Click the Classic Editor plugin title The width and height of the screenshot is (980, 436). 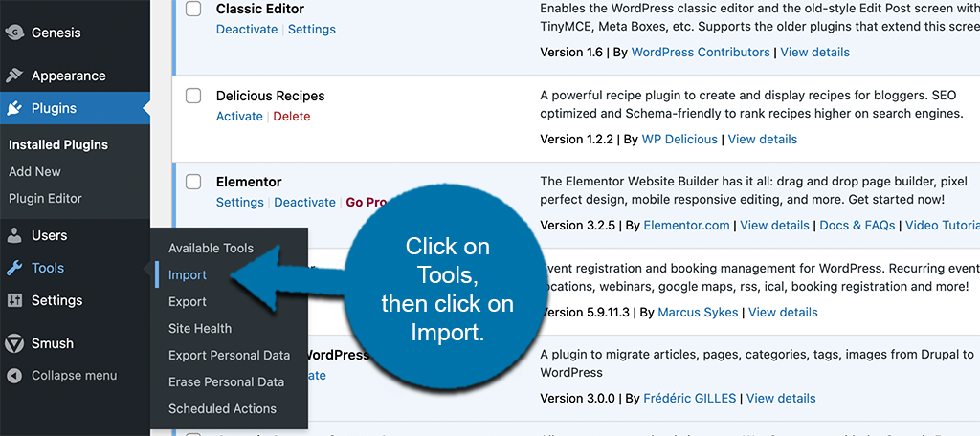(x=260, y=10)
